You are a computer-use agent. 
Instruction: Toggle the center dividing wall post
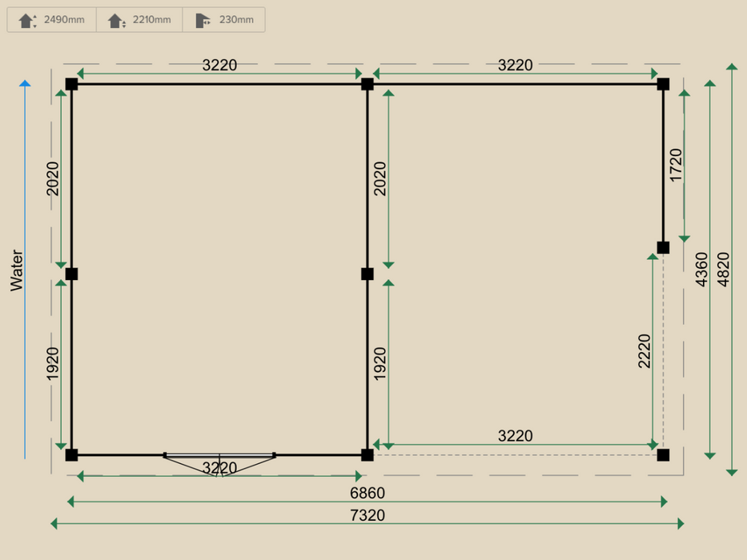point(366,273)
